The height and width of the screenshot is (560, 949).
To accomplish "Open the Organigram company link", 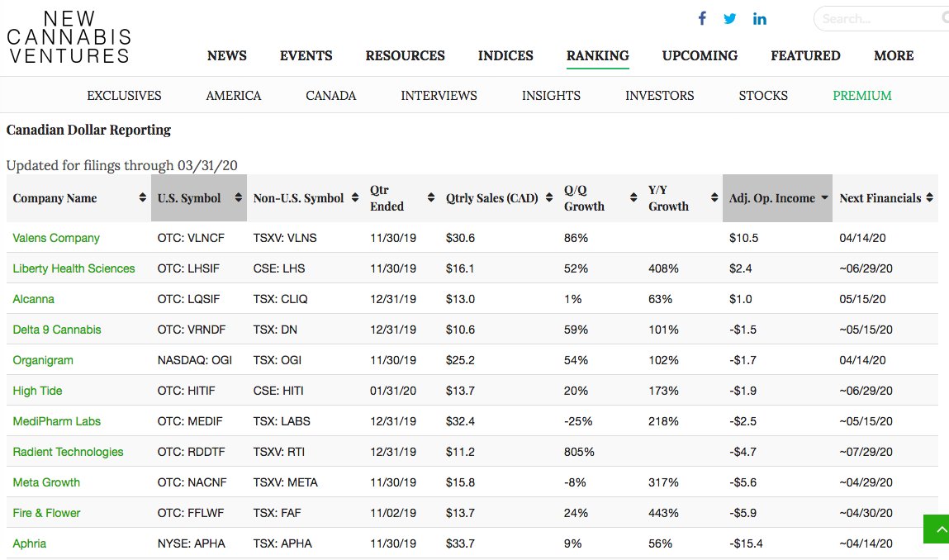I will (x=43, y=360).
